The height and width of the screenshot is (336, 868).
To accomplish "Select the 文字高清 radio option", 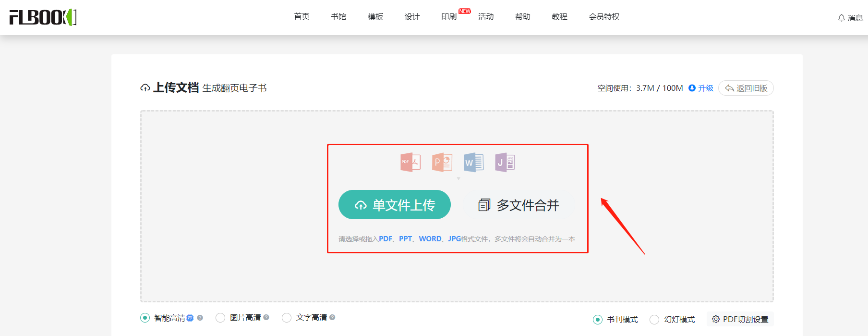I will coord(287,318).
